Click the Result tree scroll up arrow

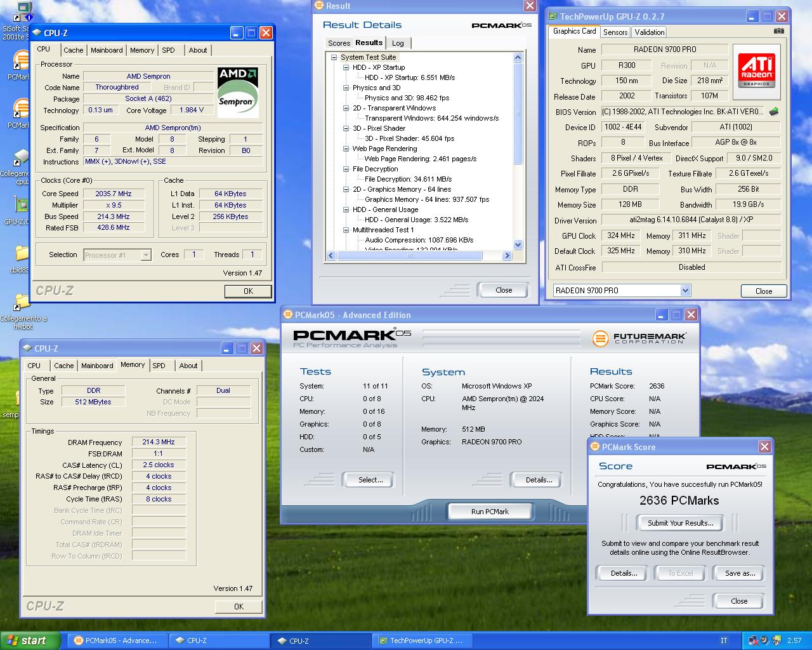click(x=518, y=57)
